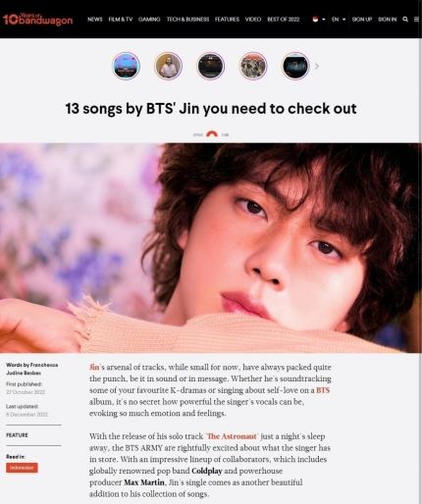Click the Singapore flag region icon
This screenshot has width=422, height=504.
(315, 20)
